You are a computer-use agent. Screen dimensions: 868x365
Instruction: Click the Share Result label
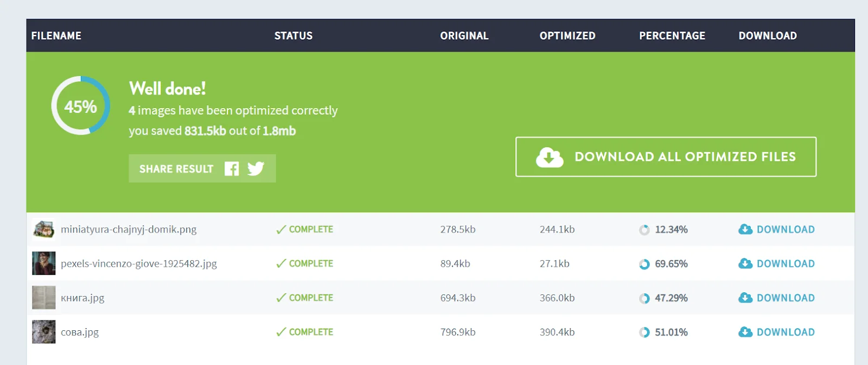(176, 169)
